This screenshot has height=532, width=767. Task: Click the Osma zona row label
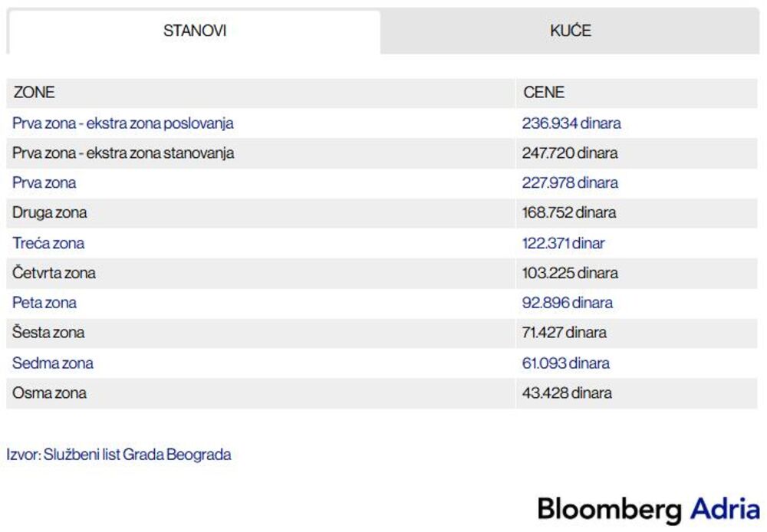(49, 393)
